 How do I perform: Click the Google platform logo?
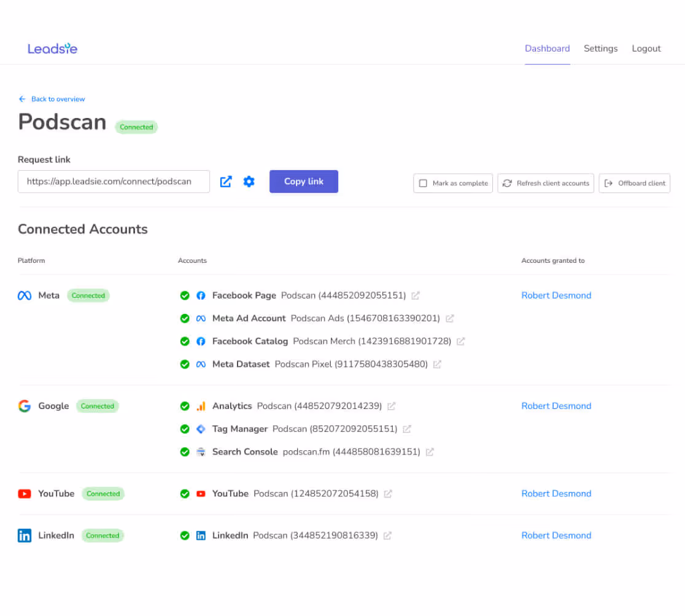25,406
